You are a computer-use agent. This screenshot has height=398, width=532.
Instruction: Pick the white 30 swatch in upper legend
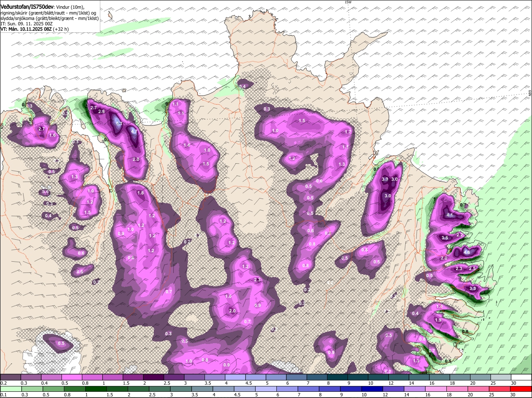(522, 377)
